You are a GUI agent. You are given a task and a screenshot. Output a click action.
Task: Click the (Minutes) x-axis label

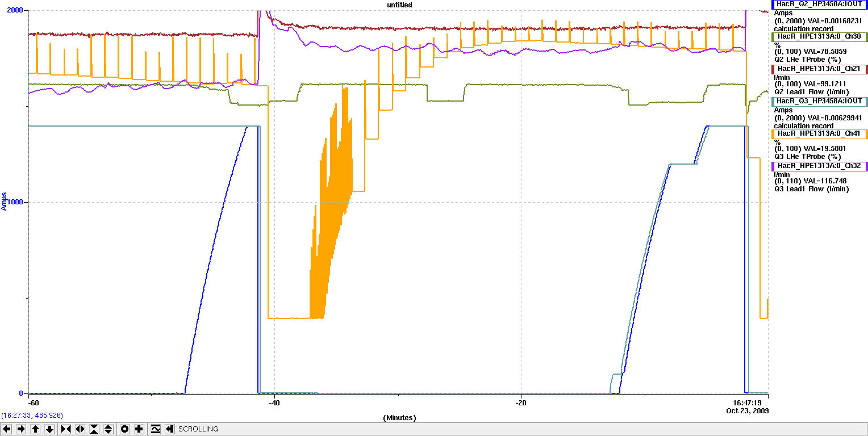pos(399,418)
